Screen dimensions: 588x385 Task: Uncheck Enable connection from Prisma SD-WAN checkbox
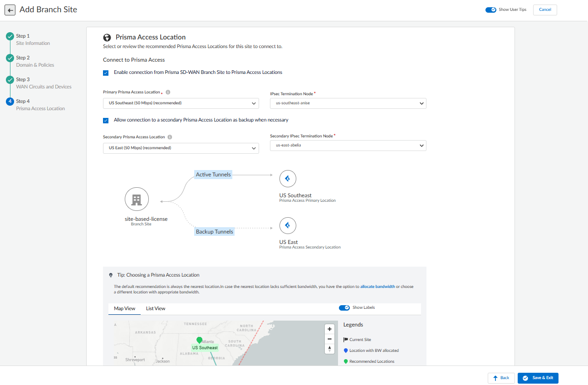(106, 73)
